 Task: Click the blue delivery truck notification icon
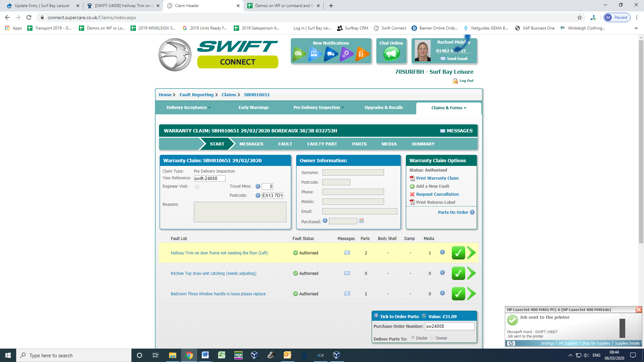[330, 54]
